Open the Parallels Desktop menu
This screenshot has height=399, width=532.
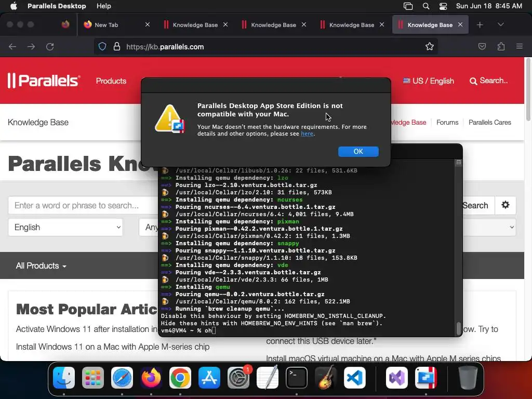(x=57, y=6)
